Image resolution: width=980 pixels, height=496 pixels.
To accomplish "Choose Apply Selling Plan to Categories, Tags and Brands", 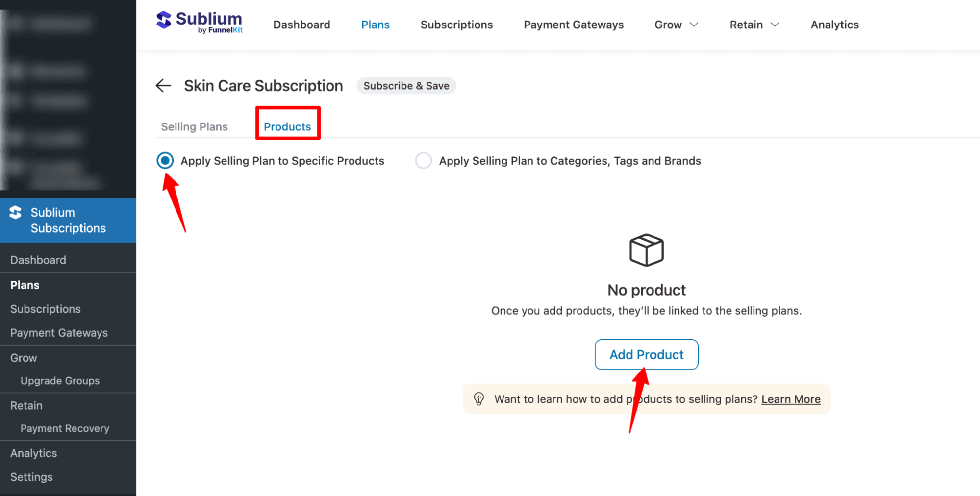I will click(423, 160).
